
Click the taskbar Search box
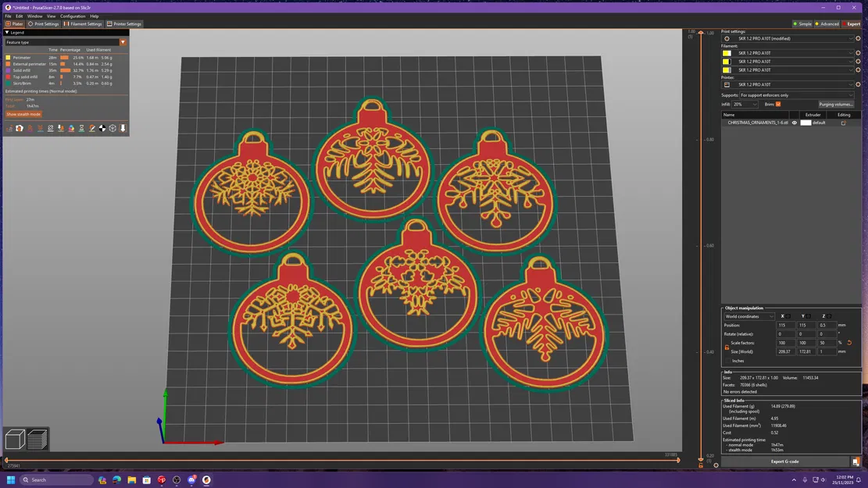pyautogui.click(x=56, y=479)
